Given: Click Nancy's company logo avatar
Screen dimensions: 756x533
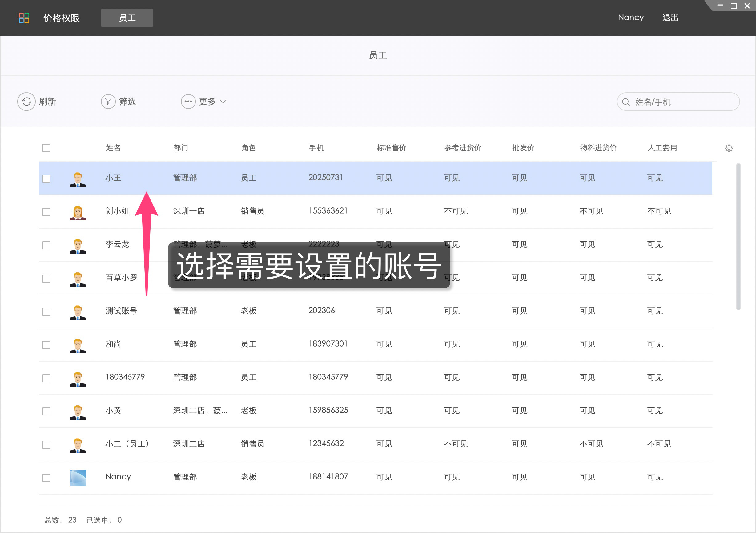Looking at the screenshot, I should pos(78,477).
